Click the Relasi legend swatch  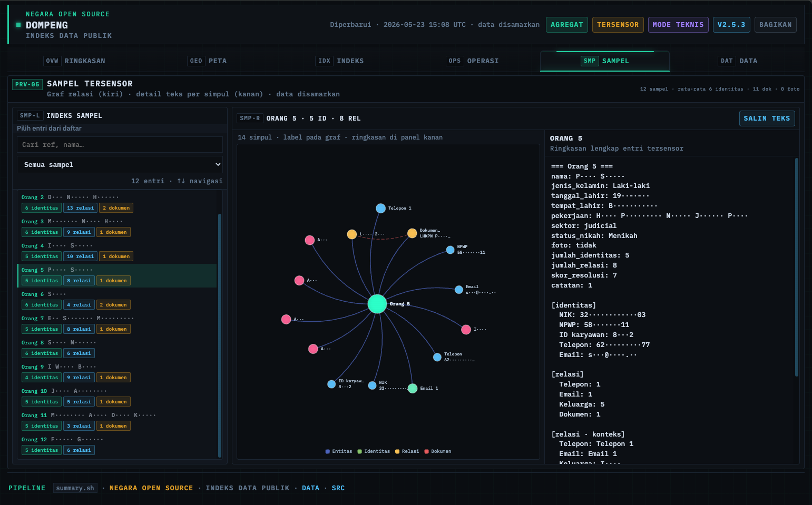[x=397, y=451]
